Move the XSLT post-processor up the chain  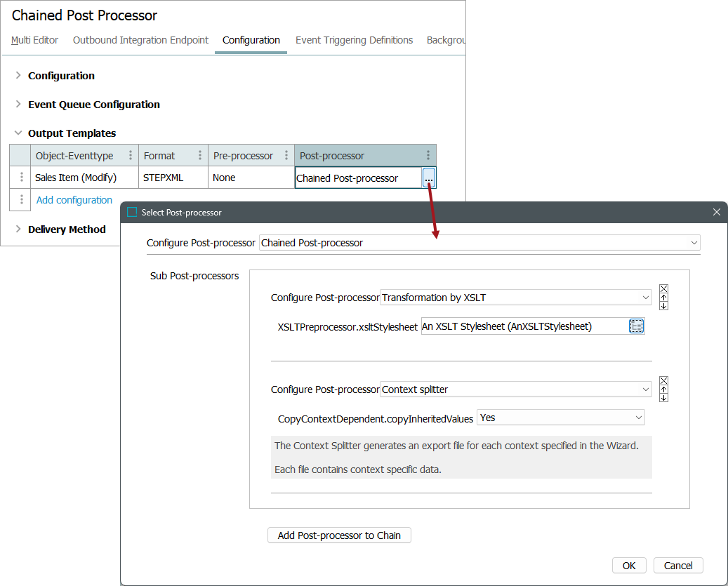[663, 297]
